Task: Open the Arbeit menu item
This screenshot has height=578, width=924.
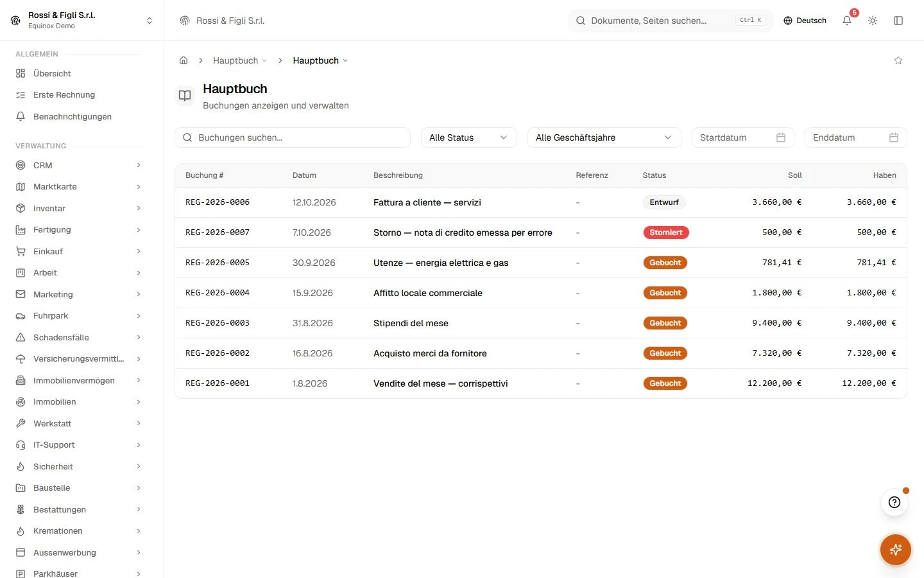Action: click(78, 273)
